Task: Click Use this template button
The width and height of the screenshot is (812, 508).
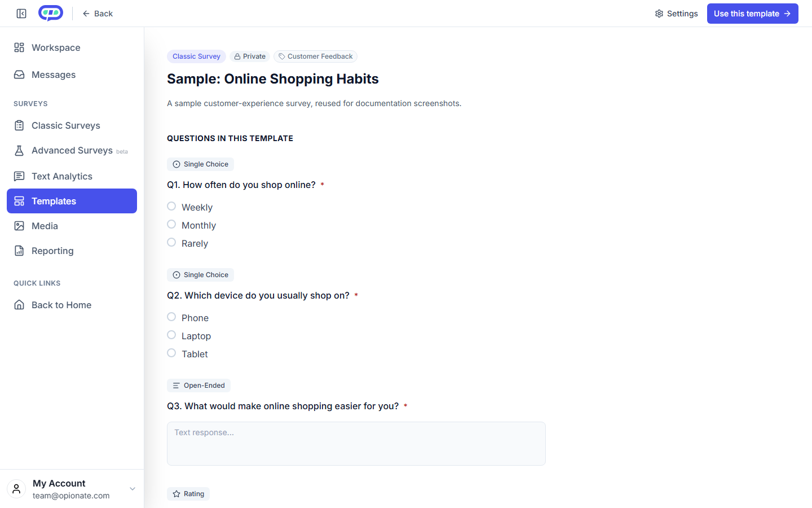Action: pyautogui.click(x=752, y=14)
